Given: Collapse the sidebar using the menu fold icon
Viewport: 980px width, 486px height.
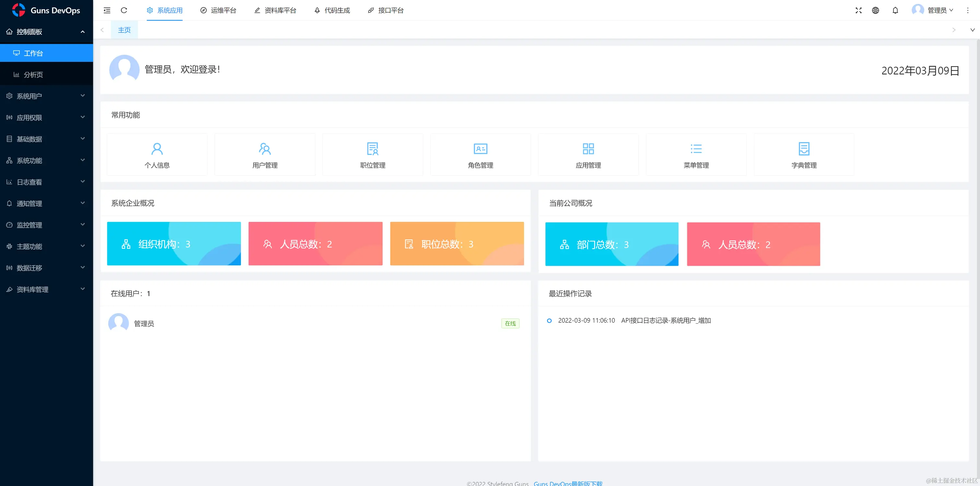Looking at the screenshot, I should pos(107,10).
